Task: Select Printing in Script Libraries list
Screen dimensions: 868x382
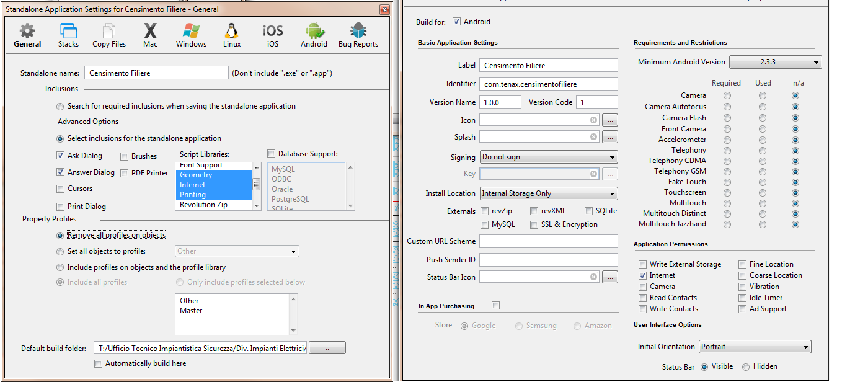Action: [214, 195]
